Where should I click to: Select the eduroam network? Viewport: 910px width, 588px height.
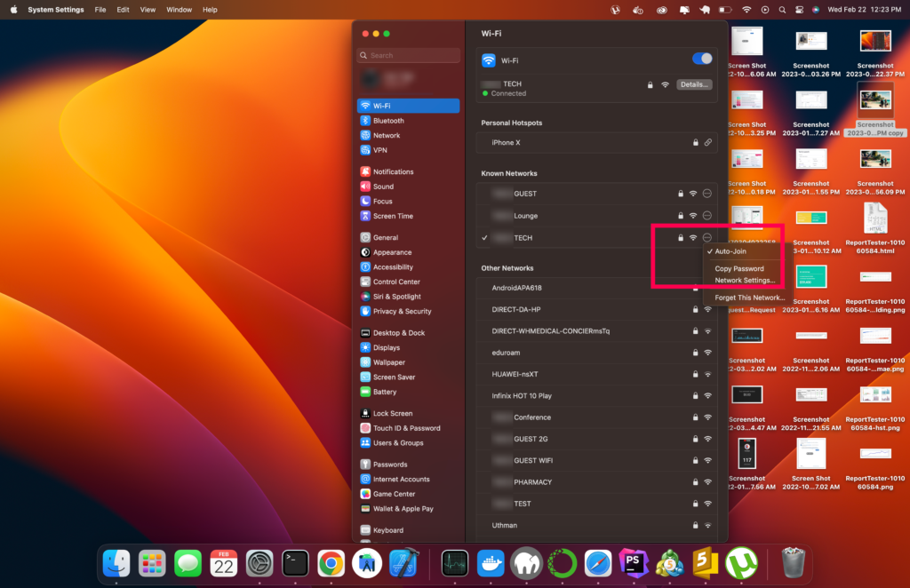pyautogui.click(x=596, y=353)
